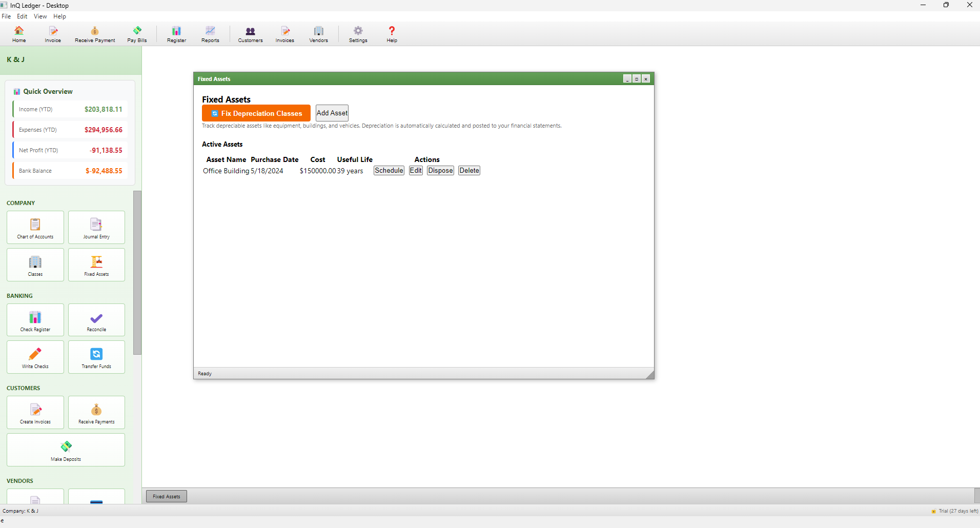Open the Receive Payments sidebar tile
The width and height of the screenshot is (980, 528).
[x=96, y=413]
